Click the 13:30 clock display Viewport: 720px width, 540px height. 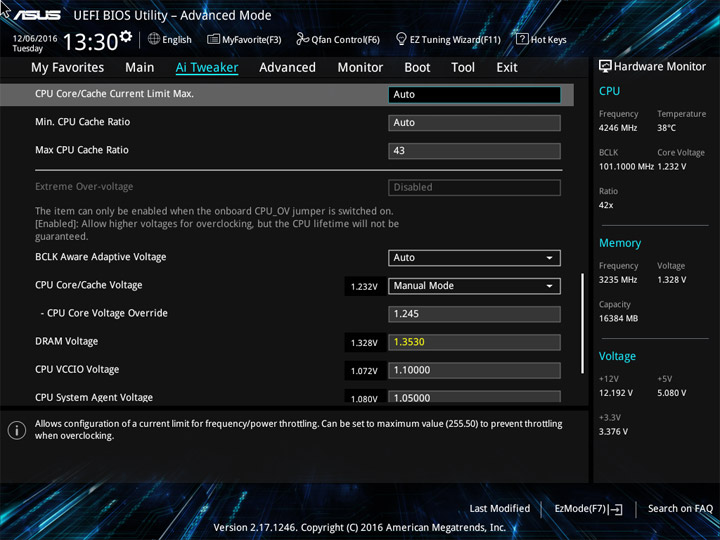(90, 42)
